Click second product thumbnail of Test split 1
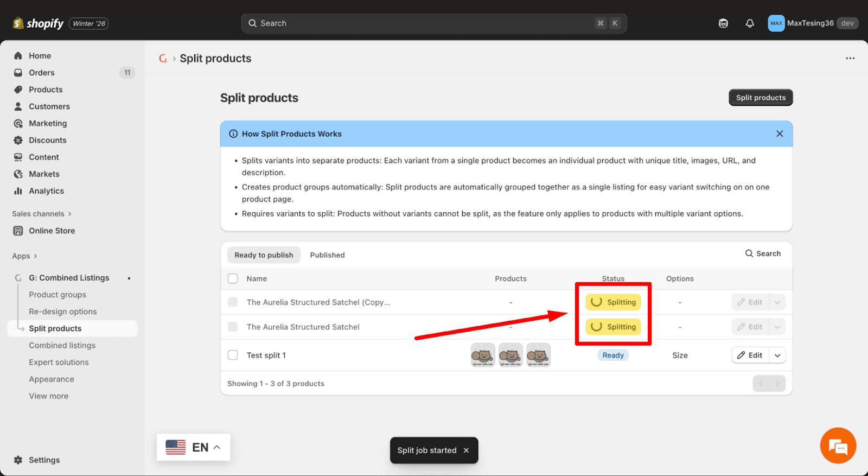The width and height of the screenshot is (868, 476). tap(510, 355)
